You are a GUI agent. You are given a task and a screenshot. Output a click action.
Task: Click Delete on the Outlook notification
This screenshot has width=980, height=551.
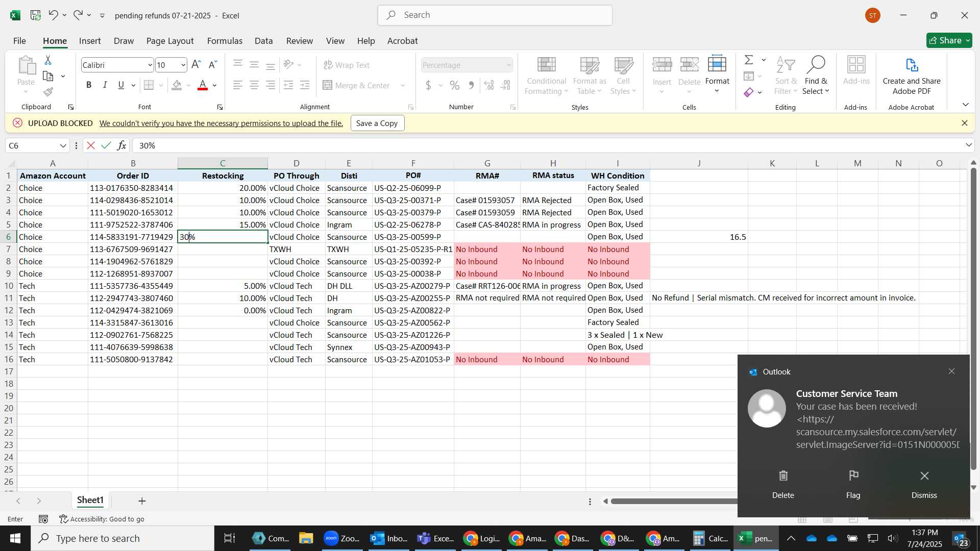[x=783, y=484]
